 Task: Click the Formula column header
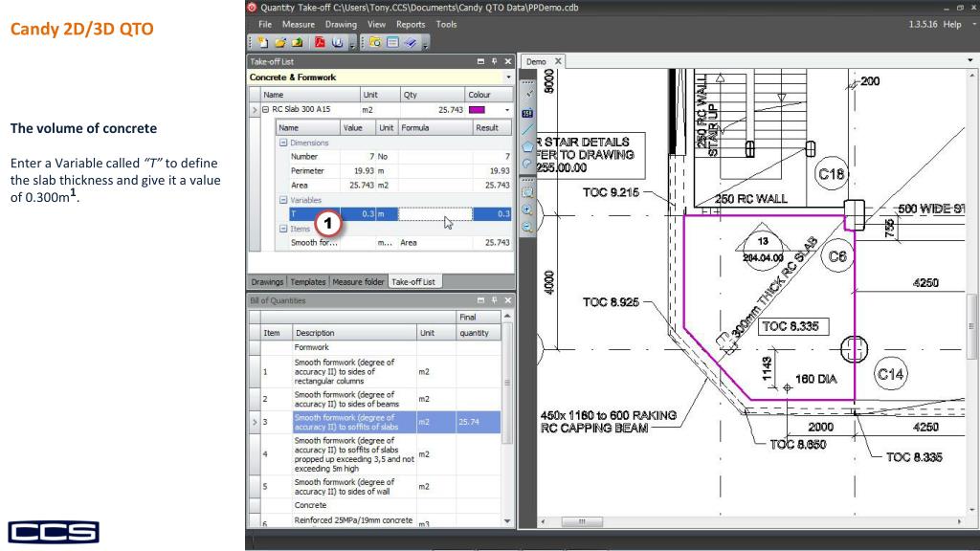click(435, 128)
